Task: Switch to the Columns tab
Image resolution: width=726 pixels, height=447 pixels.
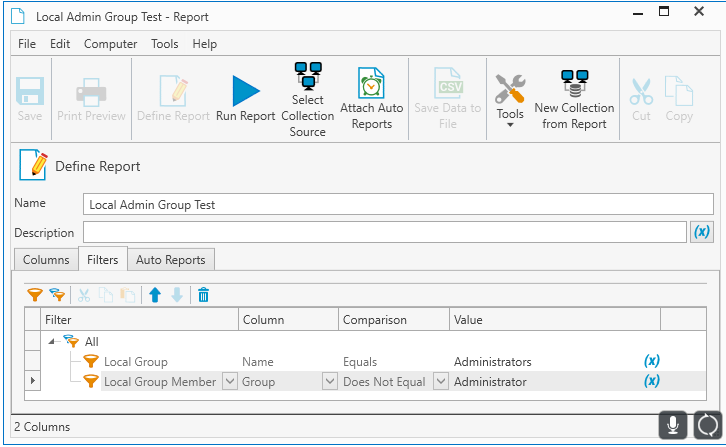Action: tap(46, 260)
